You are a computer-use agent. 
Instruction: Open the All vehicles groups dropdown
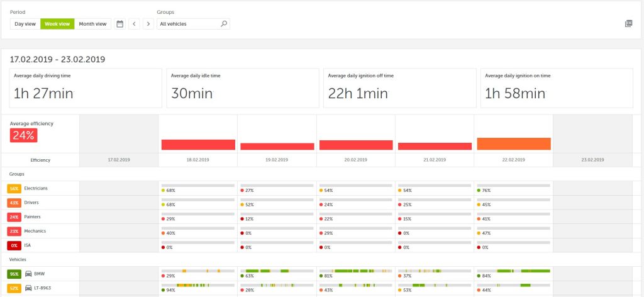189,24
